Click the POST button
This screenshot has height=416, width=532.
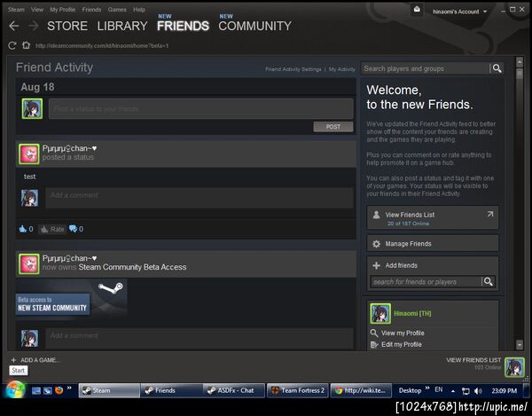tap(333, 127)
